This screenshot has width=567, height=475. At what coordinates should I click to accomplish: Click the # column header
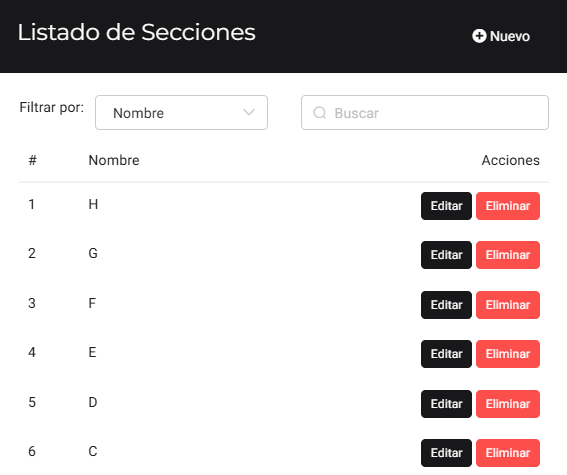(x=33, y=160)
